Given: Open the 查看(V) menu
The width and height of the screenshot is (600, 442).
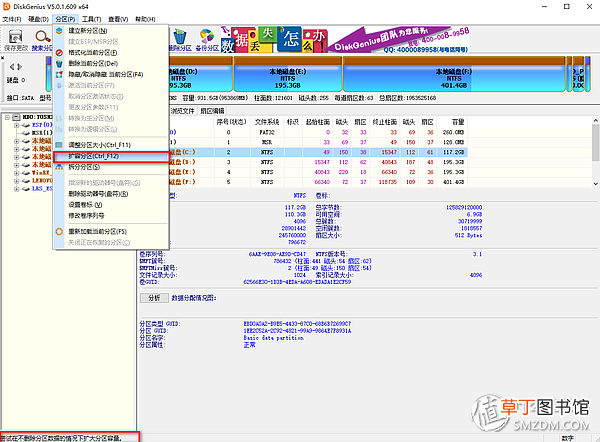Looking at the screenshot, I should coord(118,19).
